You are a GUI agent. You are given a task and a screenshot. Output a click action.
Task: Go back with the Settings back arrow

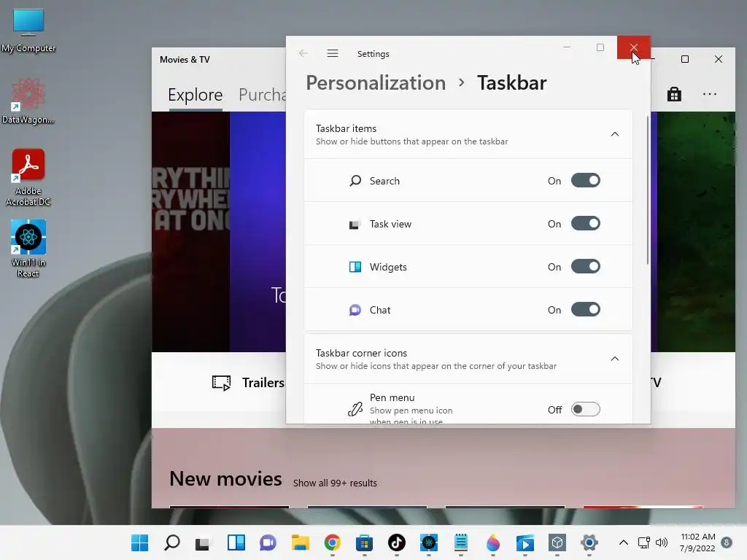point(303,53)
